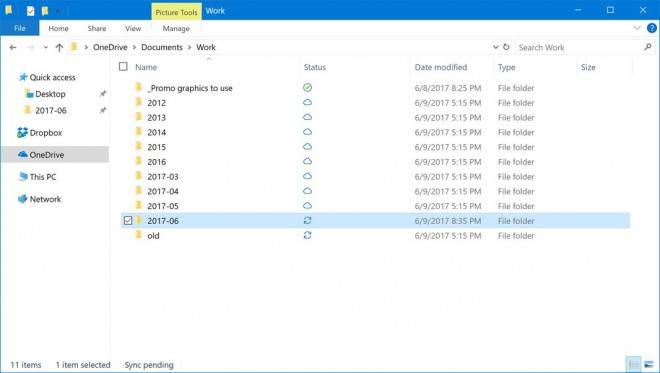Click the search magnifier icon
The width and height of the screenshot is (660, 373).
pyautogui.click(x=648, y=47)
